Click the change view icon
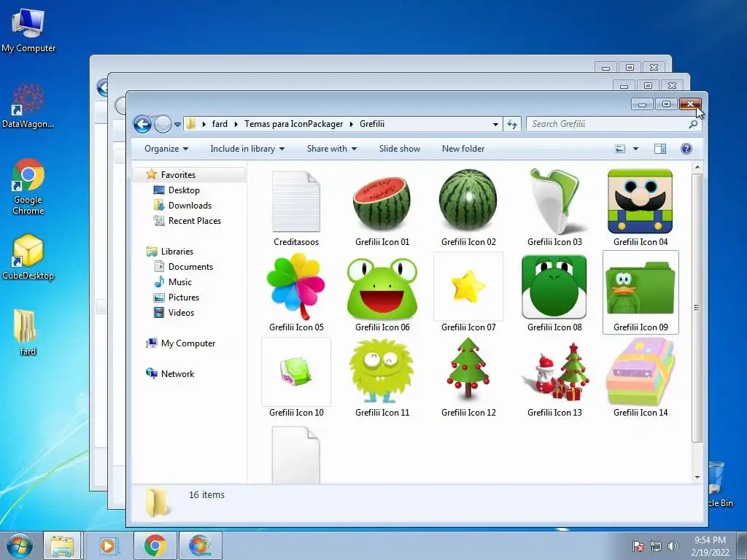This screenshot has height=560, width=747. point(620,149)
